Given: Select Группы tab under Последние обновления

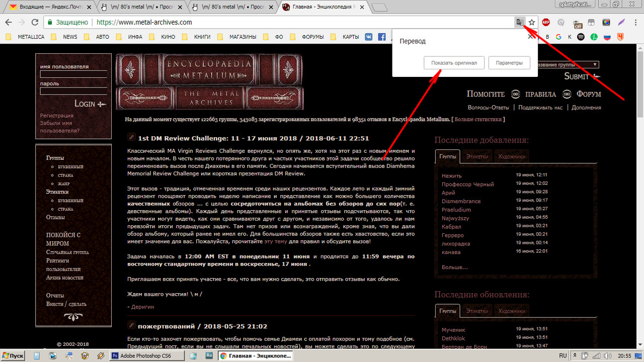Looking at the screenshot, I should 448,311.
